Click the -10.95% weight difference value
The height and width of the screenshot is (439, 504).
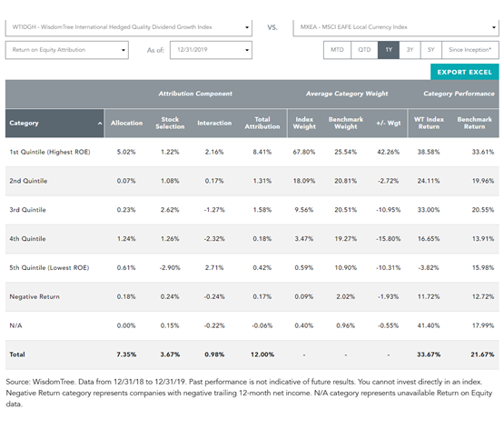click(389, 210)
